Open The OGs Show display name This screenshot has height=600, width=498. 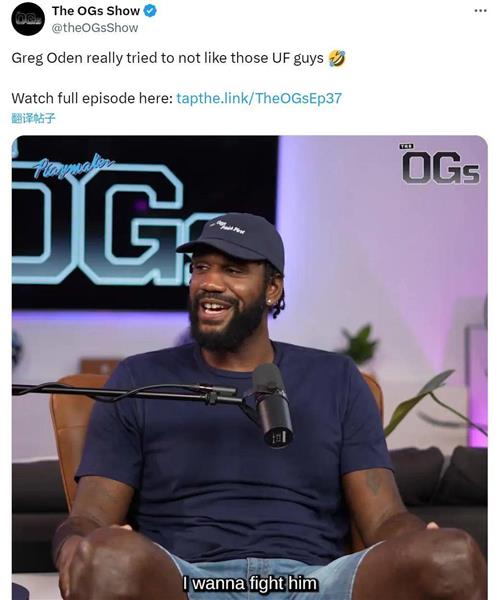96,11
